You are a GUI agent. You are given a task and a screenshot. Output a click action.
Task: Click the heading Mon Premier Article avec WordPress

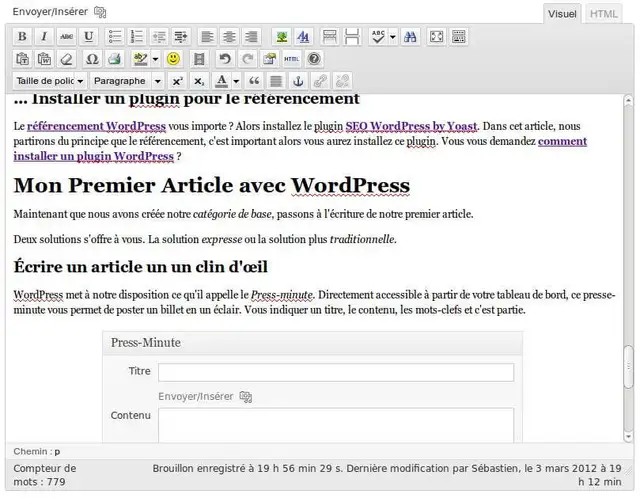pyautogui.click(x=211, y=185)
